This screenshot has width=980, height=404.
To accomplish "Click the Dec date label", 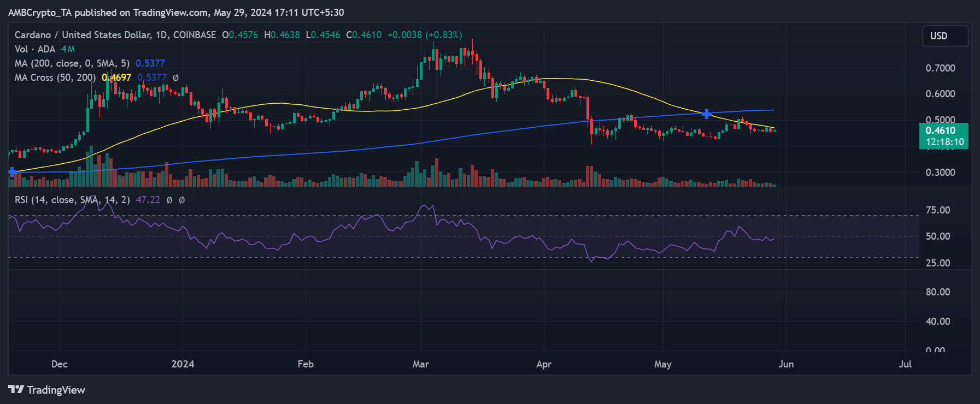I will 59,364.
